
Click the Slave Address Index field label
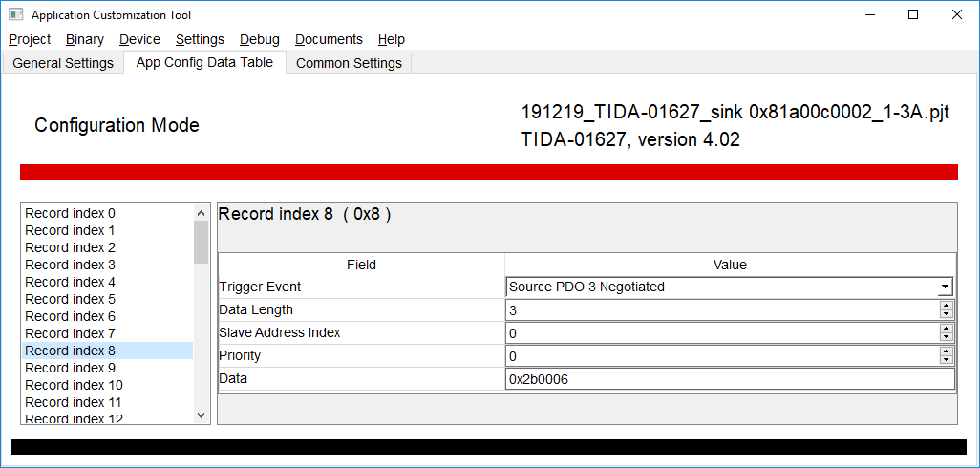[279, 332]
